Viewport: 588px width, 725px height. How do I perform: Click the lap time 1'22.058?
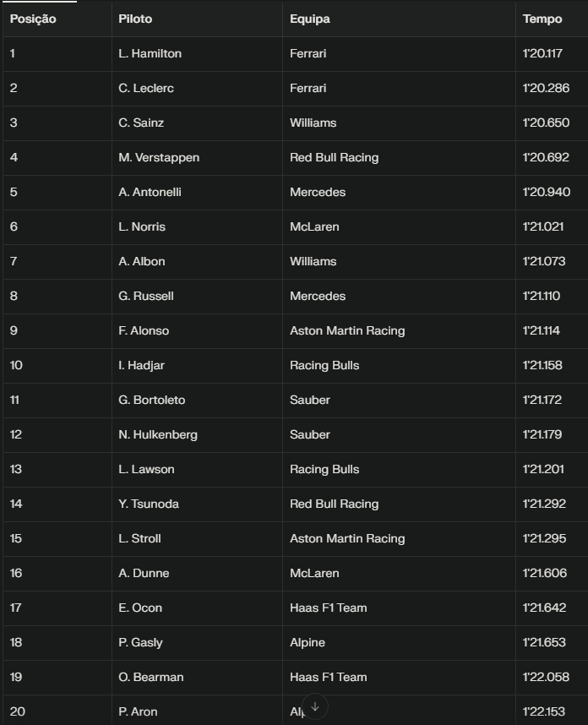pos(546,677)
